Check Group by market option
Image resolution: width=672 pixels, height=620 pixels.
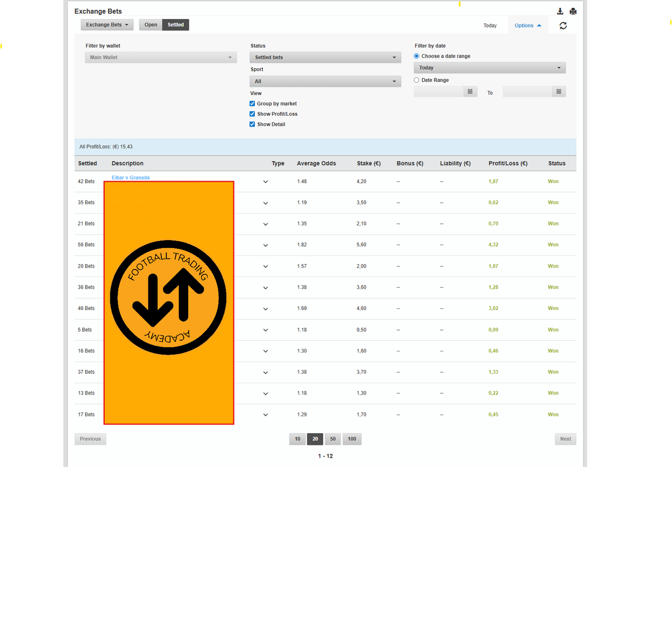252,104
